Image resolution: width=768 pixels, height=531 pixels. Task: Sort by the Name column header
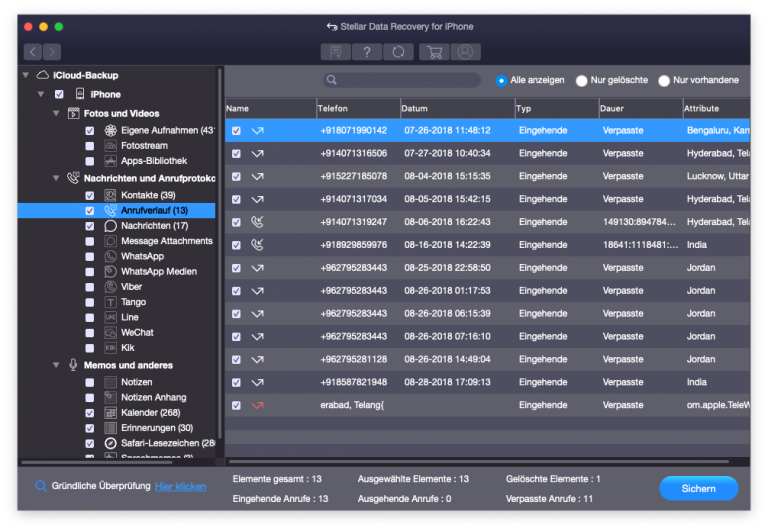(x=270, y=108)
